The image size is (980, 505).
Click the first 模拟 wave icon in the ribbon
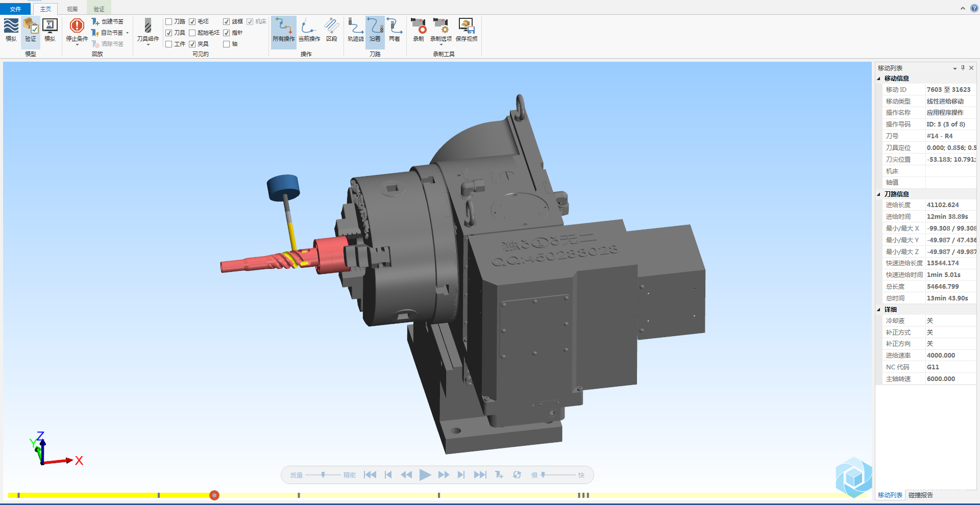pyautogui.click(x=11, y=30)
